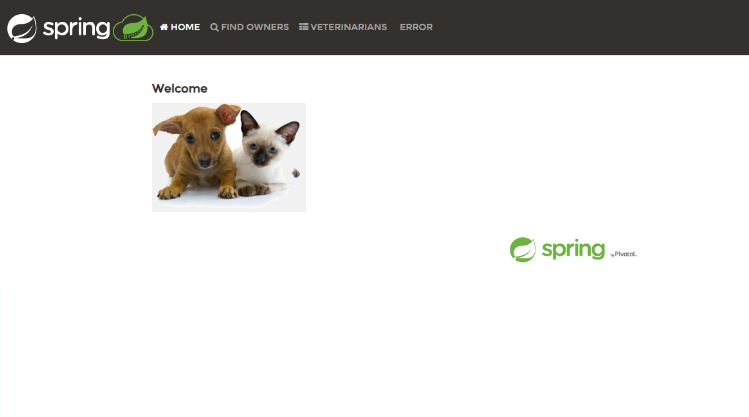Click the white spring wordmark in navbar
Screen dimensions: 749x417
coord(76,29)
